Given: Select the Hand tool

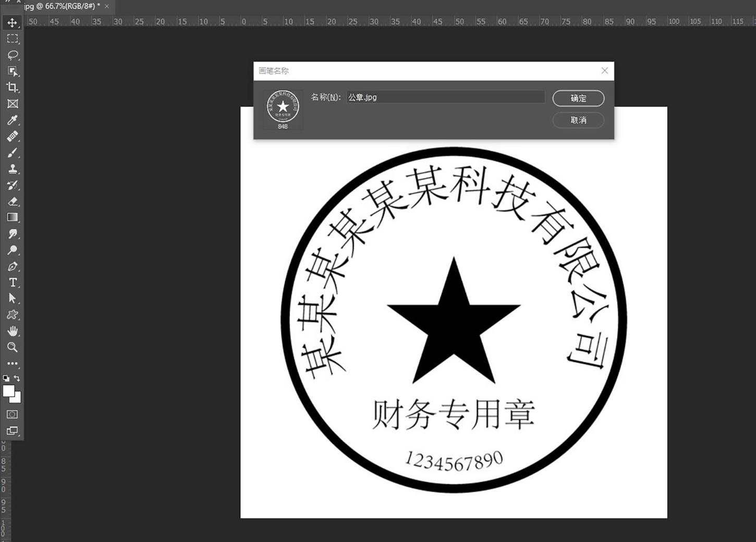Looking at the screenshot, I should [13, 331].
